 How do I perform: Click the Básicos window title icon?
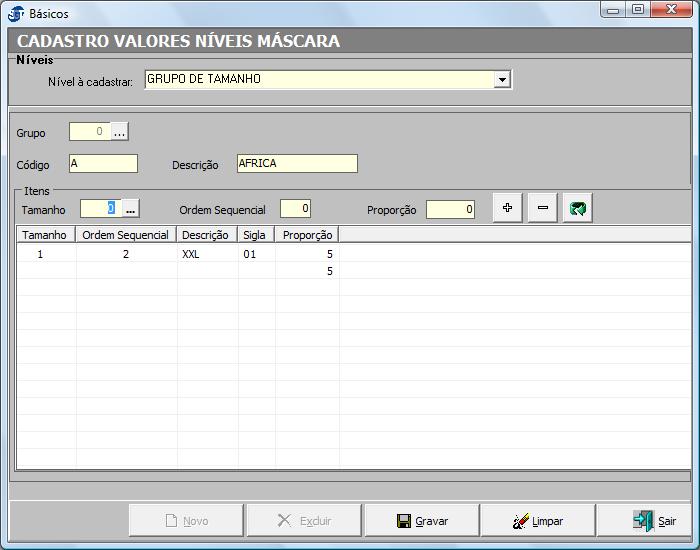tap(15, 13)
